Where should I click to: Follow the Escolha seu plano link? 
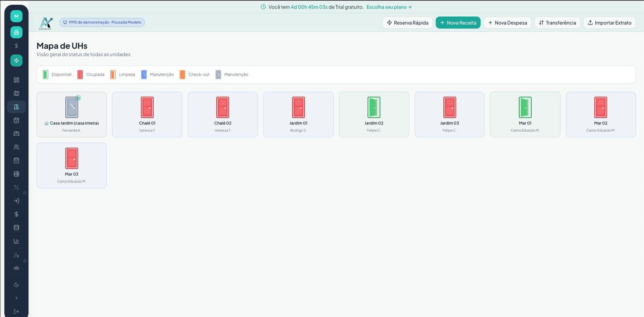[x=389, y=7]
